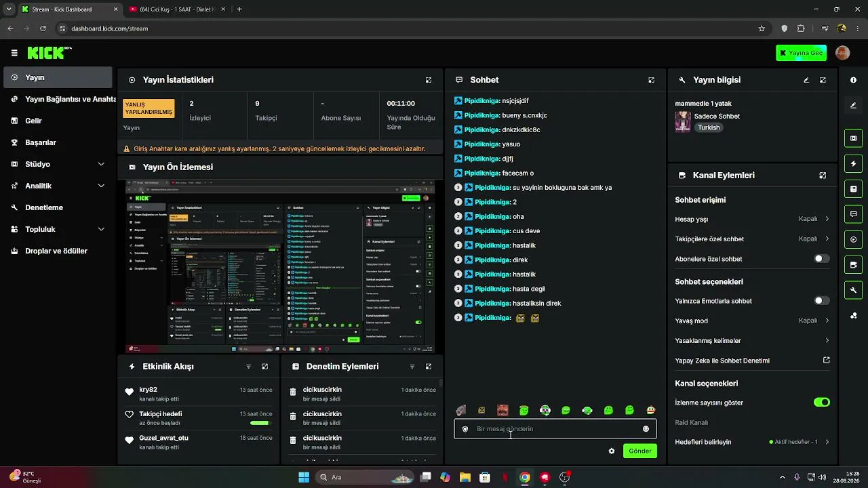Click the shield icon inside the message box
Image resolution: width=868 pixels, height=488 pixels.
465,429
